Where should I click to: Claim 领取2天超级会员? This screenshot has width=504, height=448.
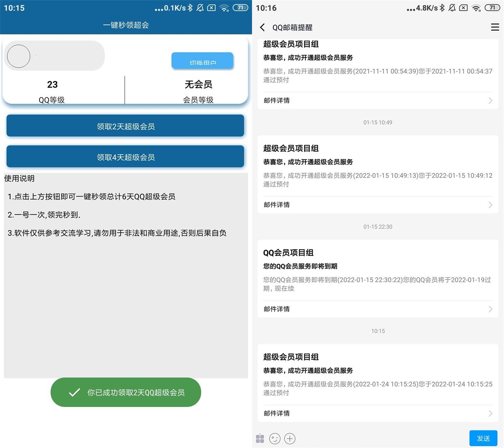pos(125,126)
